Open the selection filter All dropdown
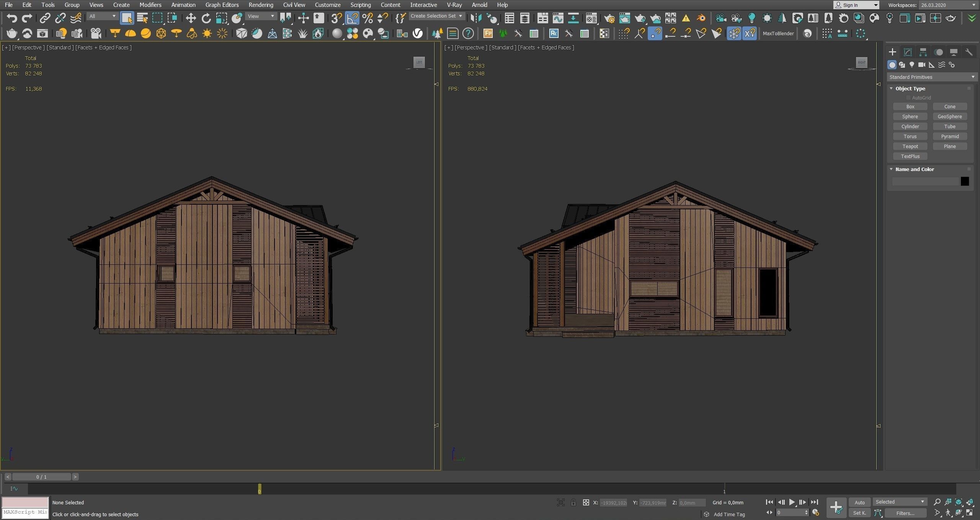The height and width of the screenshot is (520, 980). tap(102, 16)
